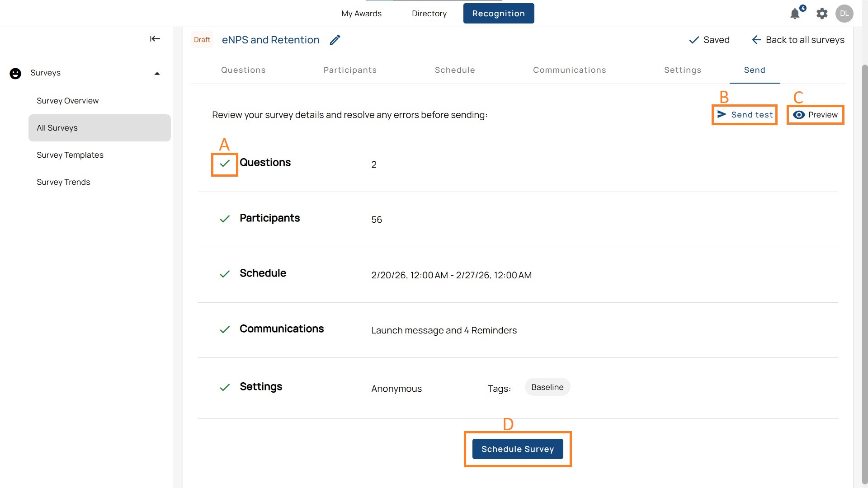Open the notifications bell
The width and height of the screenshot is (868, 488).
[x=795, y=14]
